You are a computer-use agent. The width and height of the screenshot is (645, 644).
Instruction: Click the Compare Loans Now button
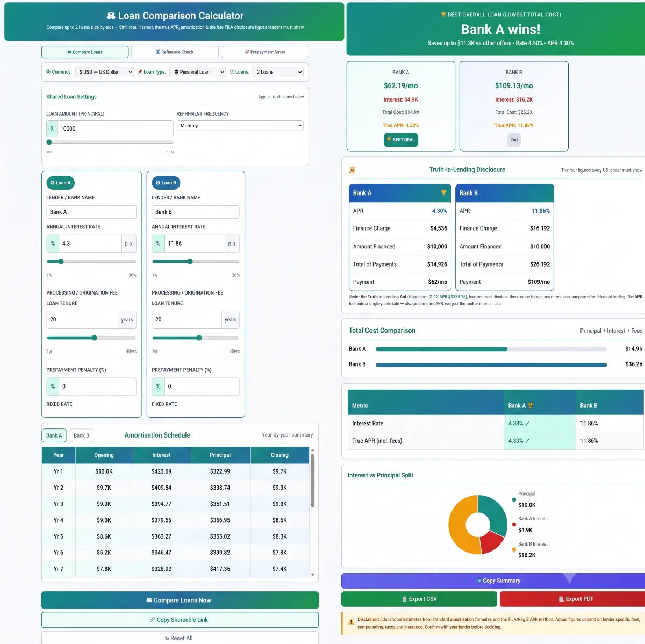coord(180,600)
